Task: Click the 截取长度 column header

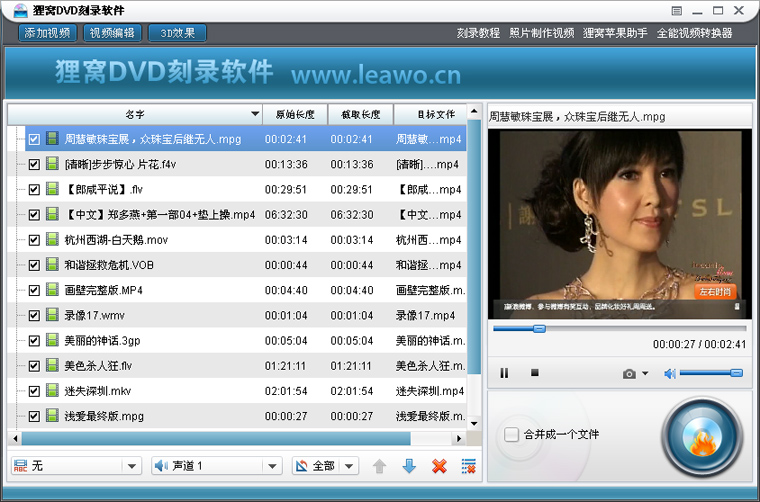Action: [361, 114]
